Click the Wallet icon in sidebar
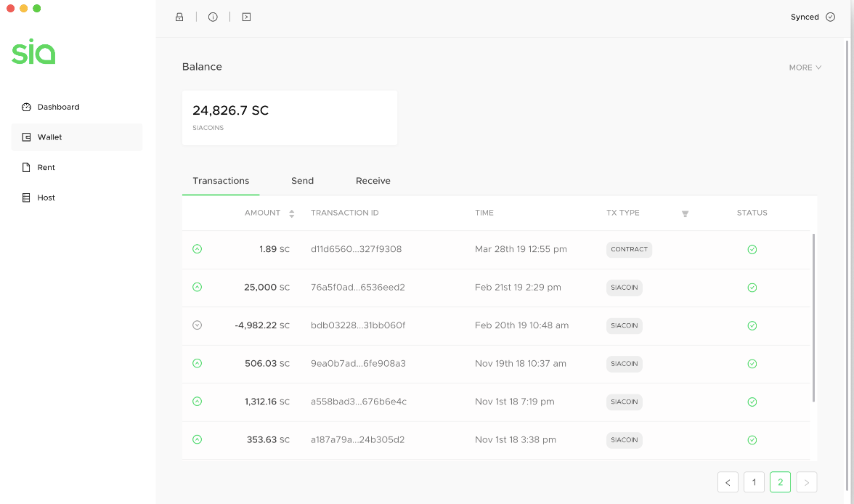The height and width of the screenshot is (504, 854). [26, 137]
